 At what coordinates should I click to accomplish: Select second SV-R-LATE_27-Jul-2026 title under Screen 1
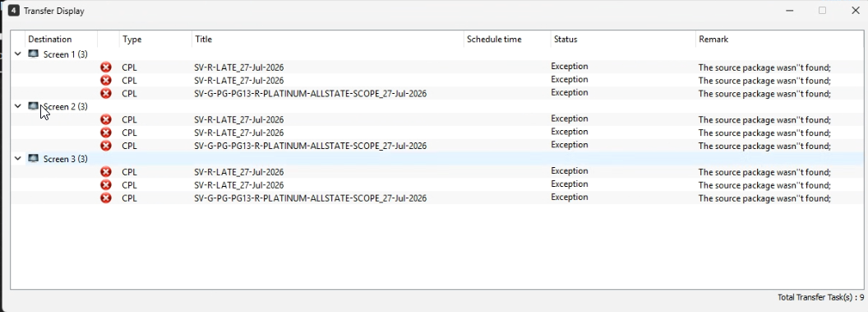(239, 81)
